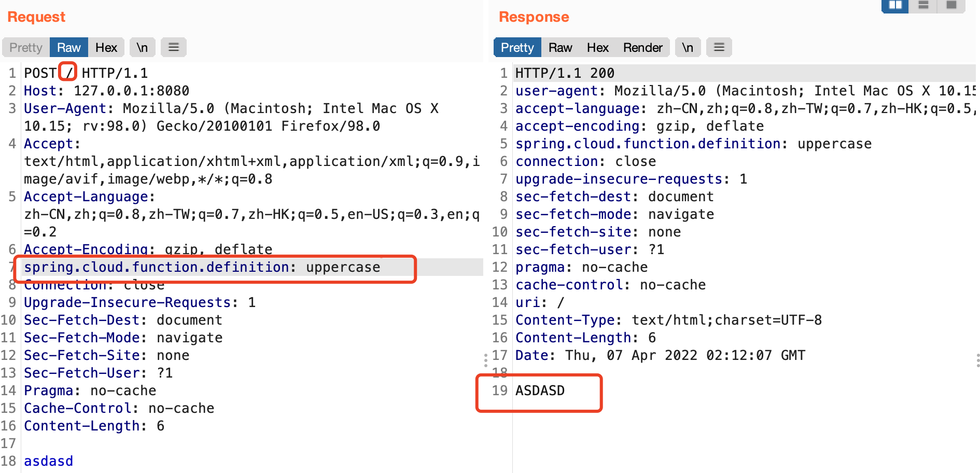
Task: Click spring.cloud.function.definition header in Response
Action: [x=694, y=144]
